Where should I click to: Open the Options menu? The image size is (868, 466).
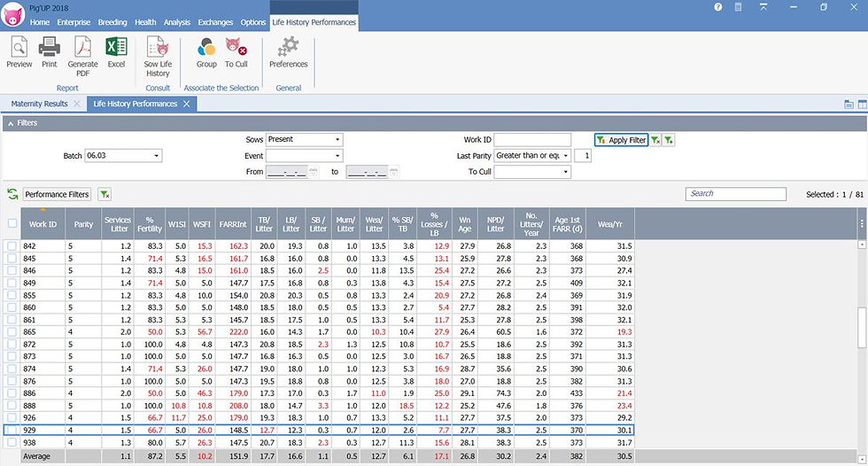pos(253,22)
